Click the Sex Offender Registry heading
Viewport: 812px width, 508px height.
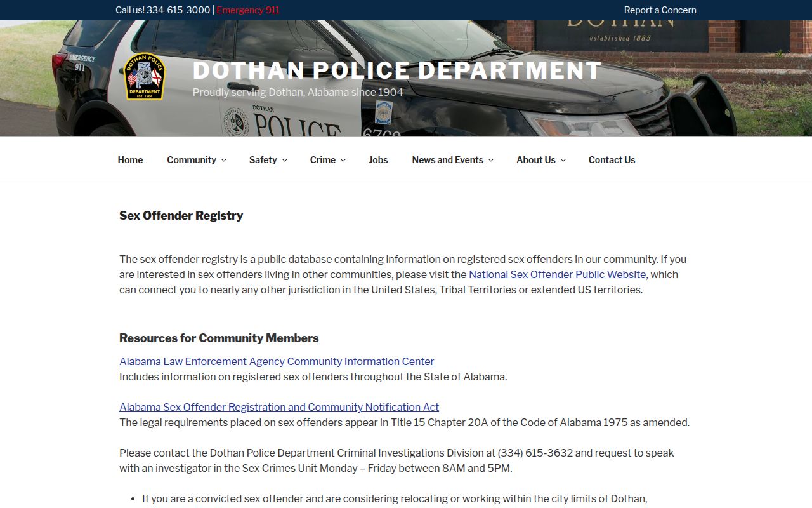pyautogui.click(x=181, y=215)
